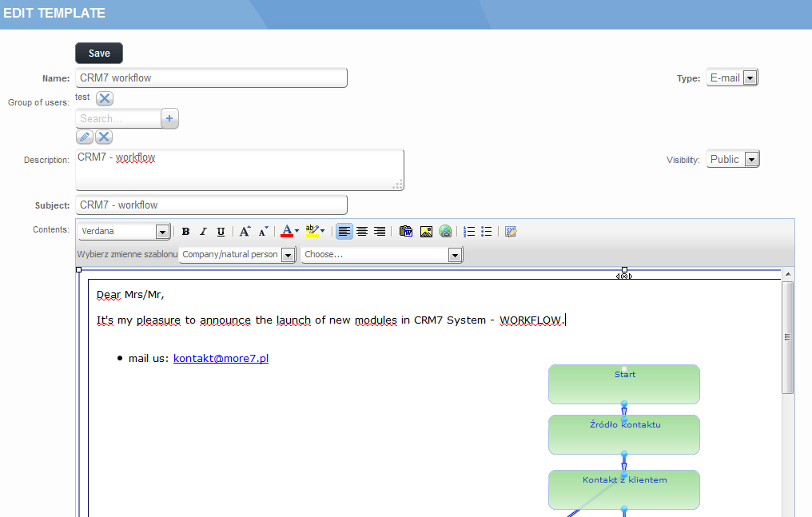Focus the Name input field
Viewport: 812px width, 517px height.
(x=211, y=78)
